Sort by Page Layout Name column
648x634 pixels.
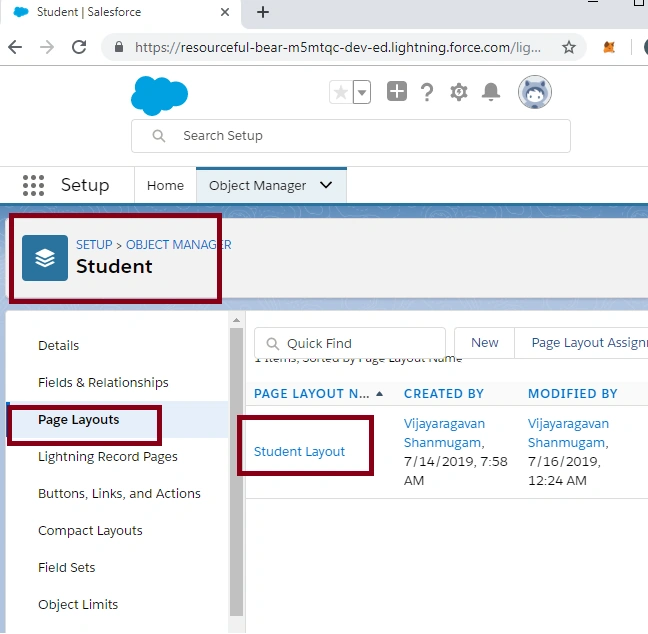318,393
